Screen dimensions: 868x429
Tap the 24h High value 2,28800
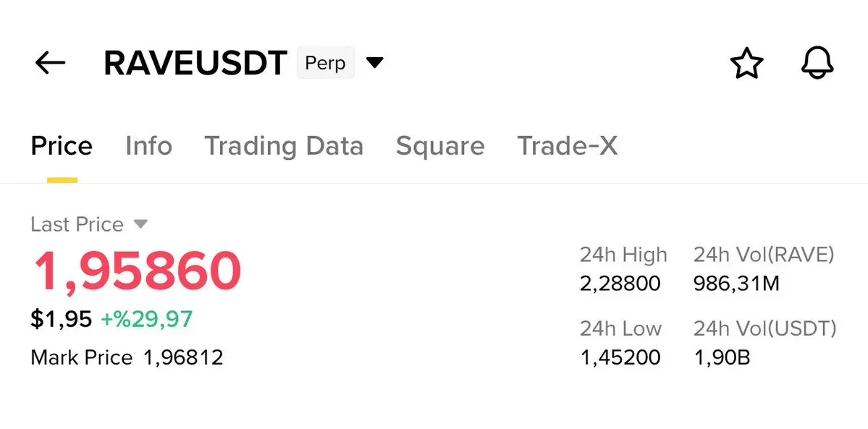pyautogui.click(x=620, y=283)
